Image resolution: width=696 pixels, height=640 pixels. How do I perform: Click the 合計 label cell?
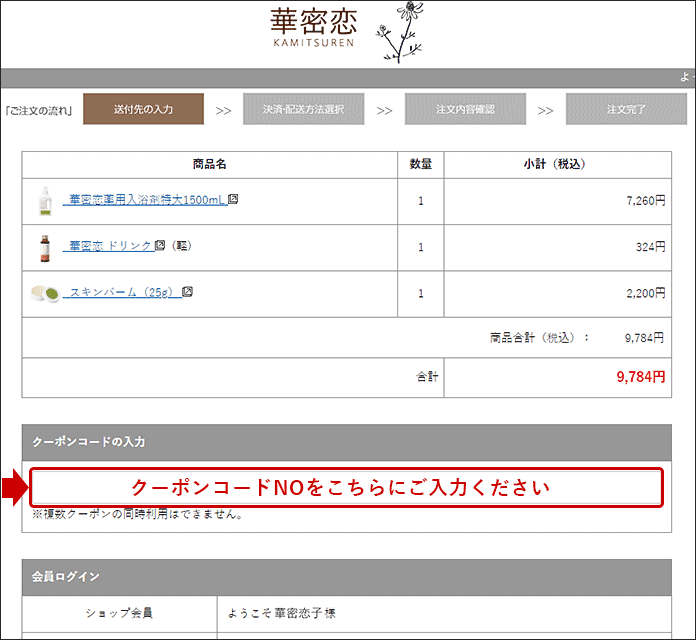click(233, 377)
